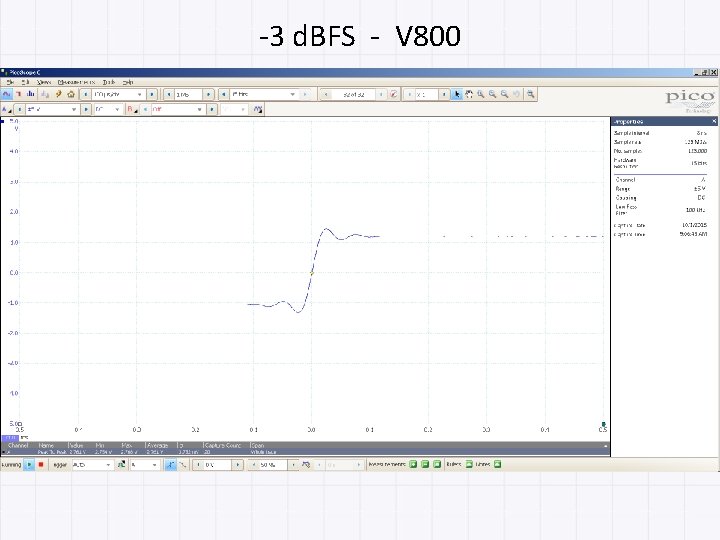The height and width of the screenshot is (540, 720).
Task: Open the Help menu
Action: [x=128, y=82]
